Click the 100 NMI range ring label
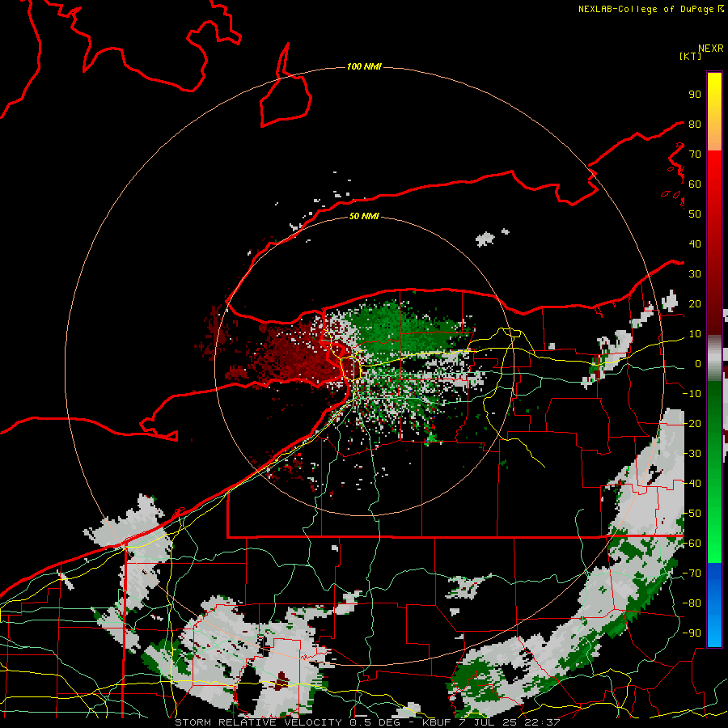 (x=364, y=67)
